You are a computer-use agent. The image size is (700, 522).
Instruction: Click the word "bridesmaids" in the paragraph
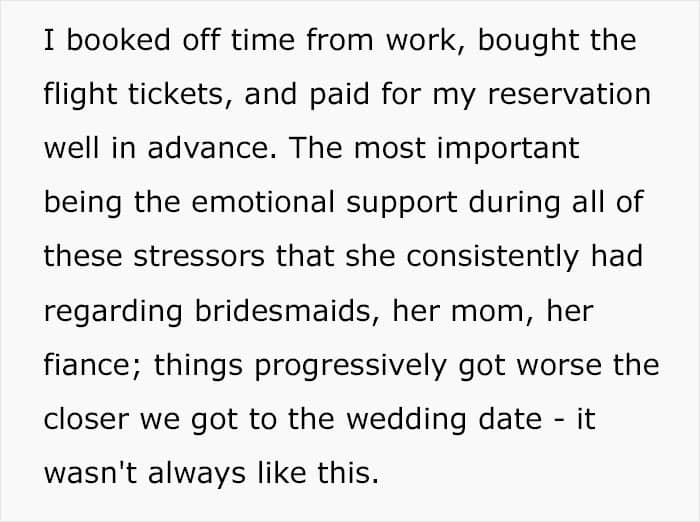tap(283, 310)
